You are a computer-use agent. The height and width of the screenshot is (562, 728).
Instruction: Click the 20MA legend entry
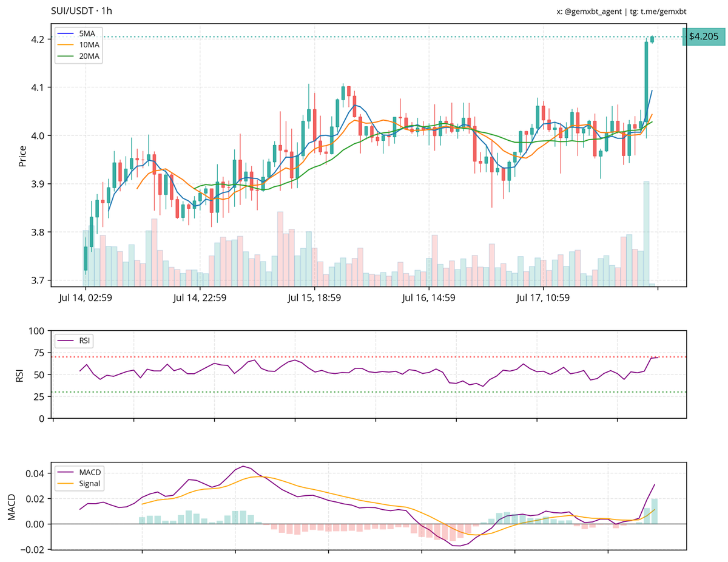79,56
